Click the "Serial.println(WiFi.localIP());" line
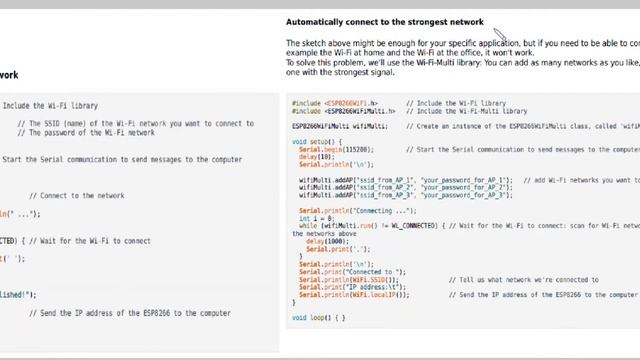640x360 pixels. [354, 295]
